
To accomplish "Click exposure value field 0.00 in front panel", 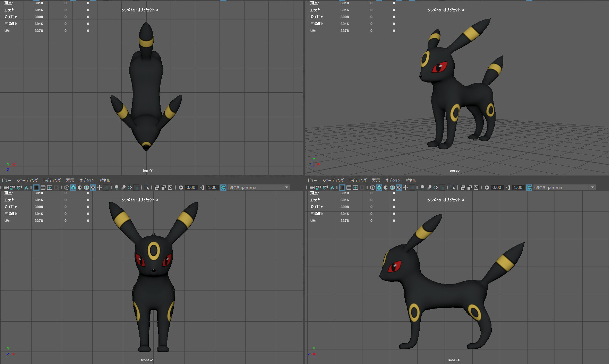I will [191, 188].
